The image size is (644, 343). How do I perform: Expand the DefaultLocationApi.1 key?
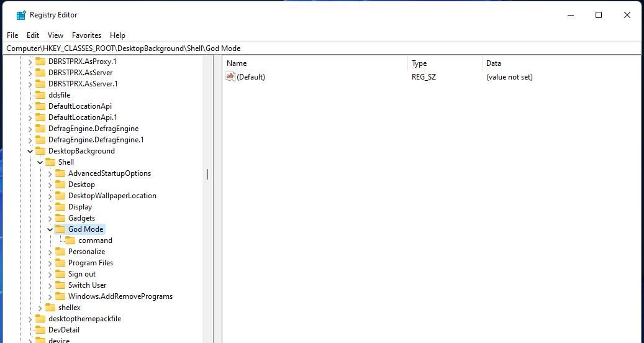coord(30,118)
